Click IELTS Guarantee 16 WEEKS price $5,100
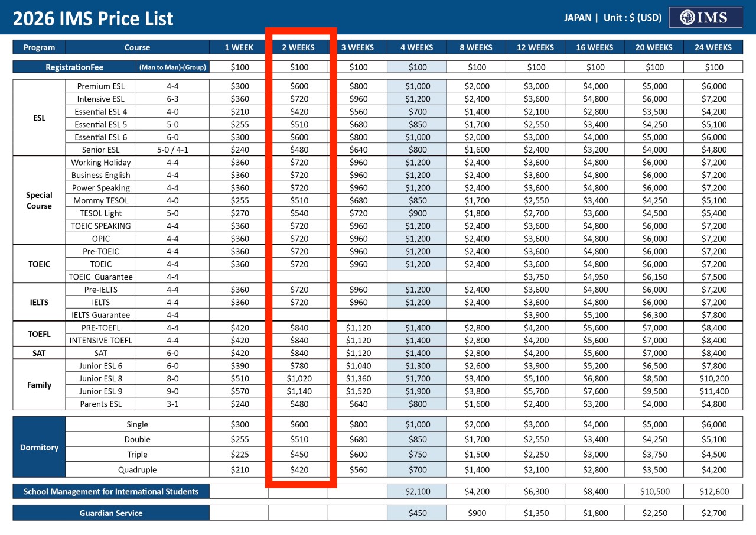 pos(595,315)
